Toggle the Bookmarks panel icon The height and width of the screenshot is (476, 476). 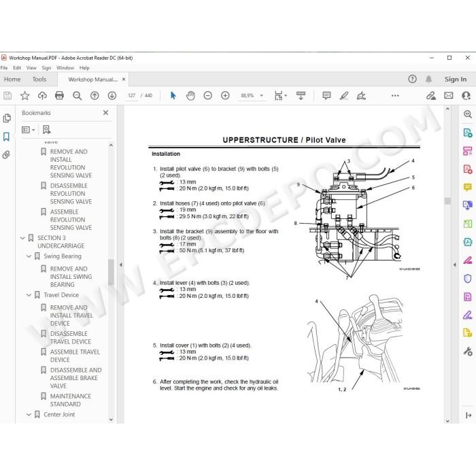point(6,137)
